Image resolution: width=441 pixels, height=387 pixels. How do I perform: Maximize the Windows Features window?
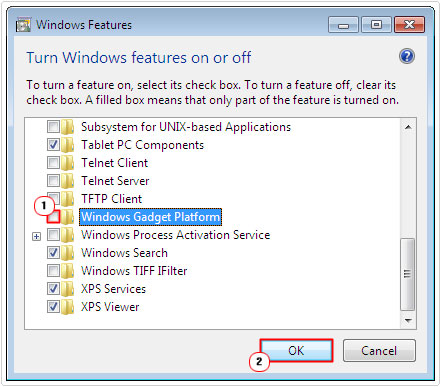(377, 25)
